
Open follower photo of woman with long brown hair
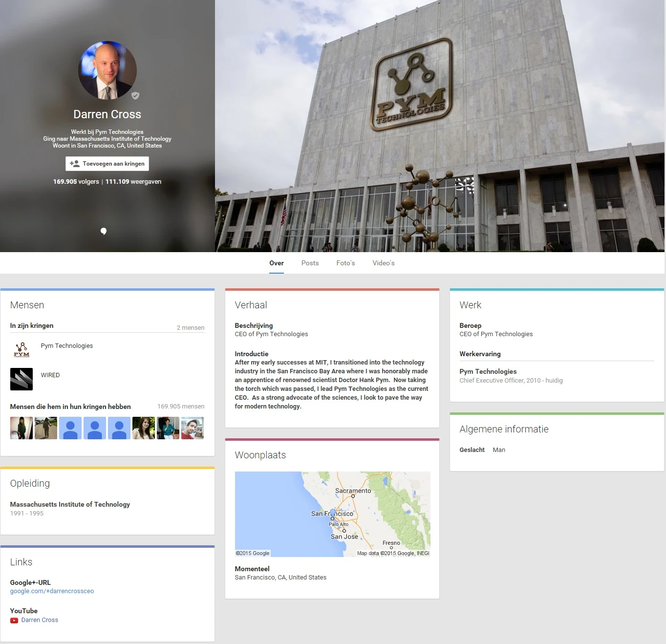click(x=144, y=428)
